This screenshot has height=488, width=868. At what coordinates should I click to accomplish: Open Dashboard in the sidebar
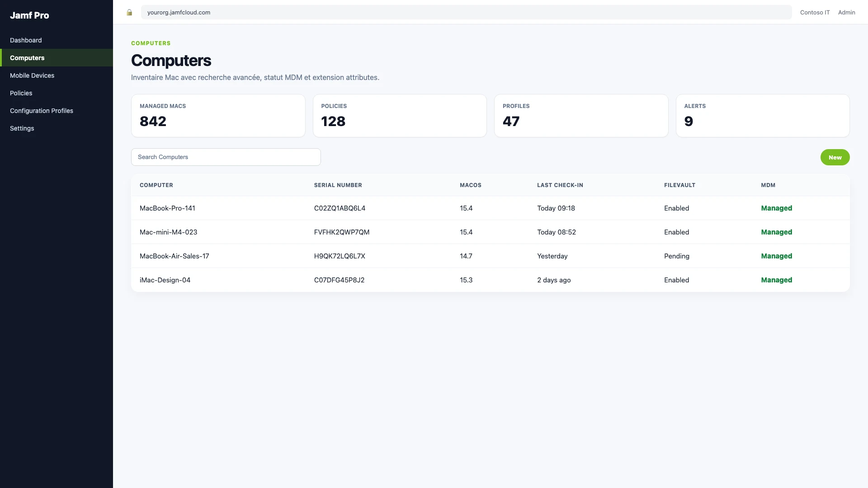[x=57, y=40]
